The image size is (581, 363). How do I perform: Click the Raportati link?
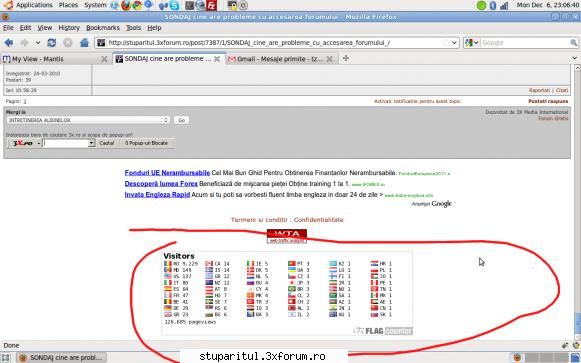(539, 90)
